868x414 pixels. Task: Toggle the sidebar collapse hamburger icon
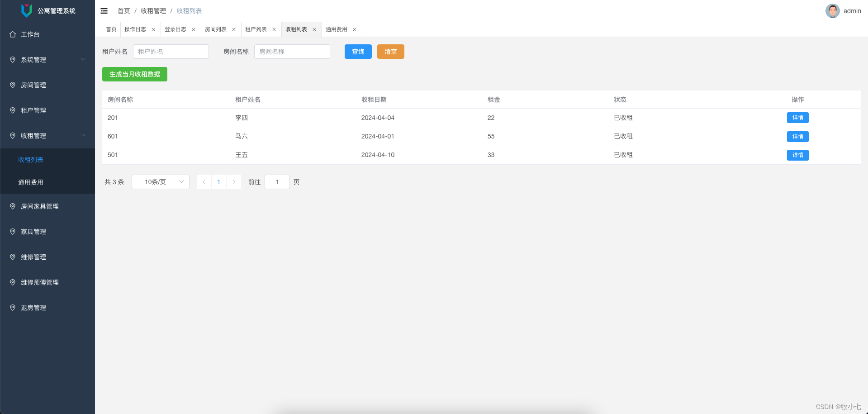104,11
